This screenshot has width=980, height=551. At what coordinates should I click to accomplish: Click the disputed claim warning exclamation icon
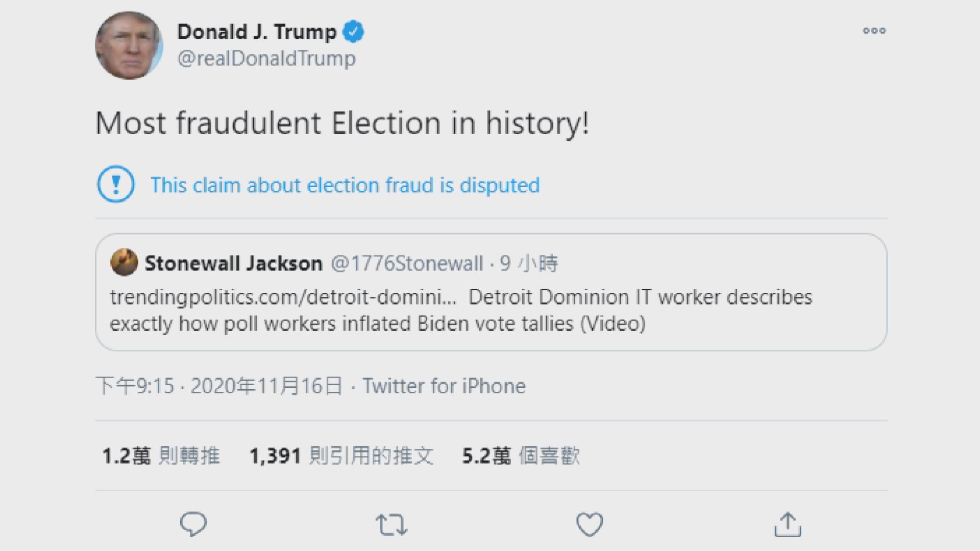click(115, 185)
